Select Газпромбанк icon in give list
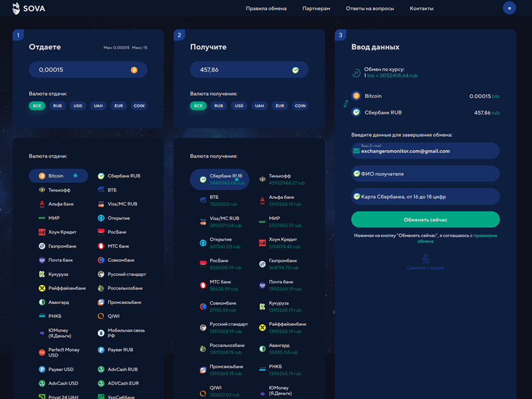 tap(42, 246)
